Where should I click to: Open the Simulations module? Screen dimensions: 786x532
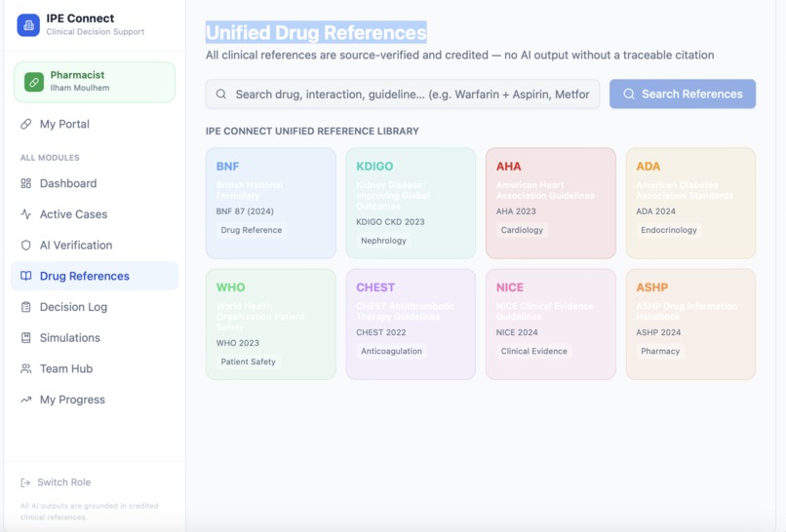coord(95,338)
